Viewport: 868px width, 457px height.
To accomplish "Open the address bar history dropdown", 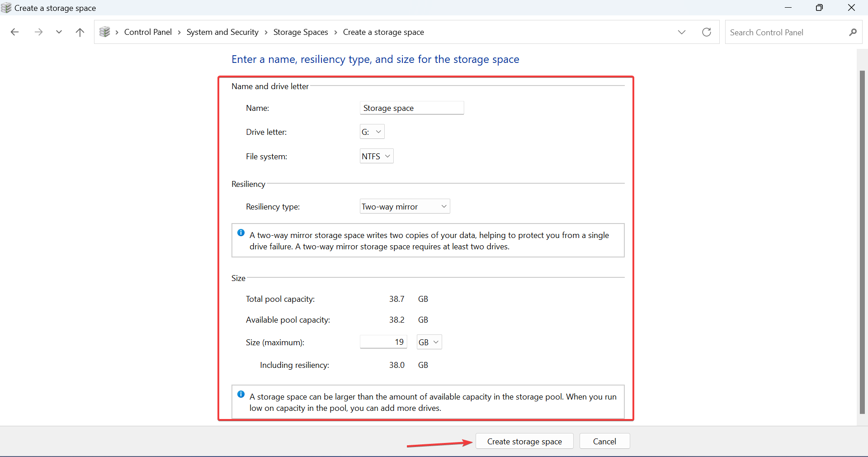I will (x=682, y=32).
